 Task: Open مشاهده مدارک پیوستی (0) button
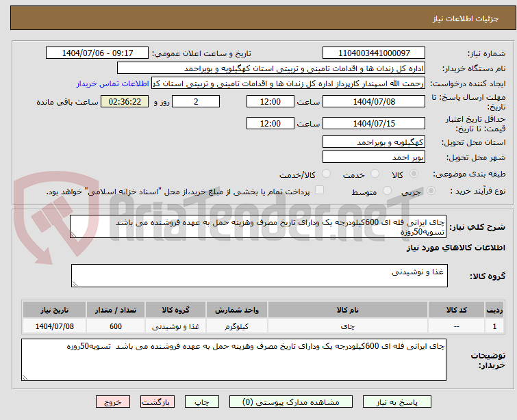[291, 402]
